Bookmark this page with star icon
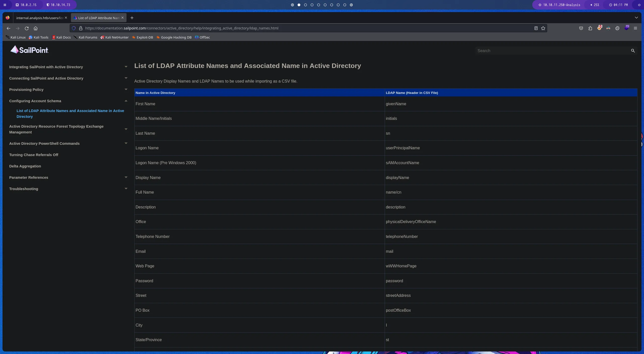The height and width of the screenshot is (354, 644). point(543,28)
